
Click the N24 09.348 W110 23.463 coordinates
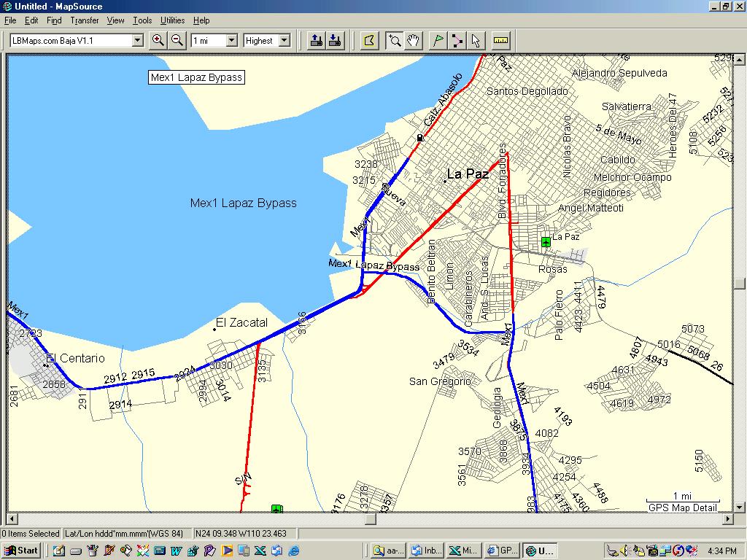tap(241, 533)
